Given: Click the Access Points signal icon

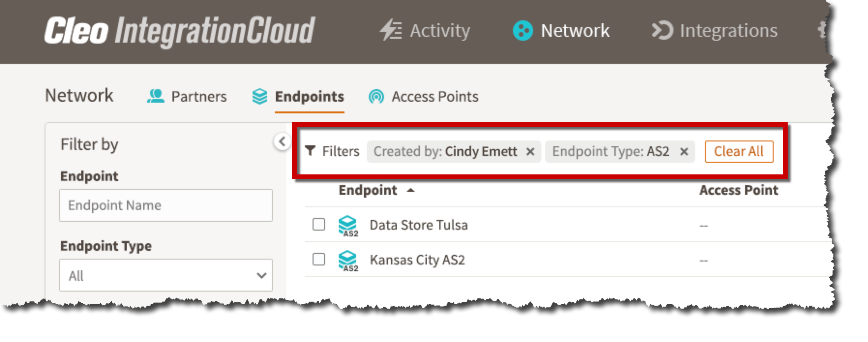Looking at the screenshot, I should coord(376,96).
